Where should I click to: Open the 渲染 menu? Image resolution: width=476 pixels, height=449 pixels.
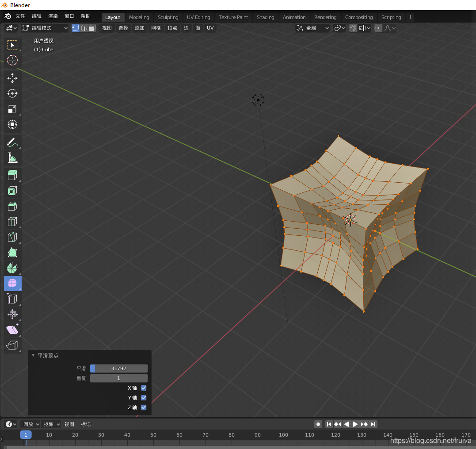(53, 16)
